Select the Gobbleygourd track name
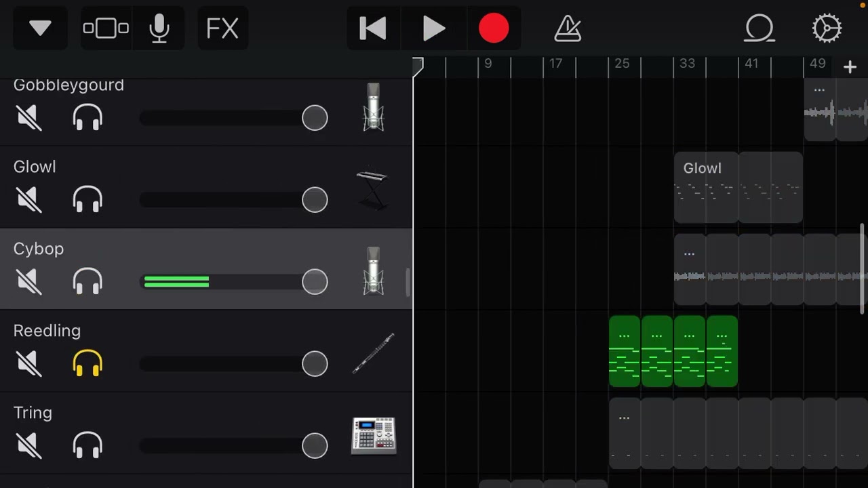This screenshot has height=488, width=868. point(68,85)
